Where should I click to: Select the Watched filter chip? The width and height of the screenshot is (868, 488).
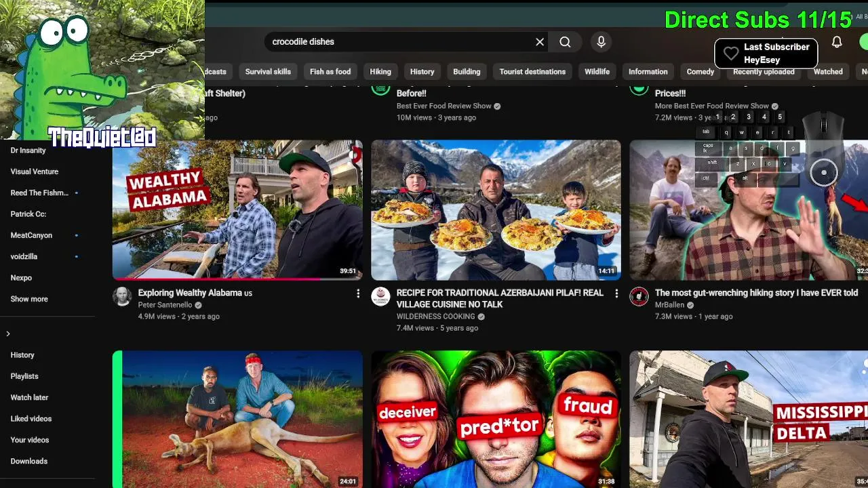(828, 72)
